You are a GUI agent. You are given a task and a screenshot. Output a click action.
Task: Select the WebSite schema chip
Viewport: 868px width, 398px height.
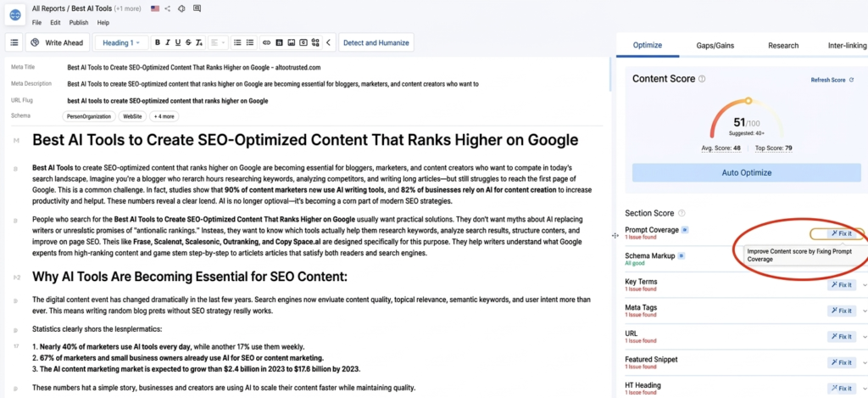(x=132, y=116)
